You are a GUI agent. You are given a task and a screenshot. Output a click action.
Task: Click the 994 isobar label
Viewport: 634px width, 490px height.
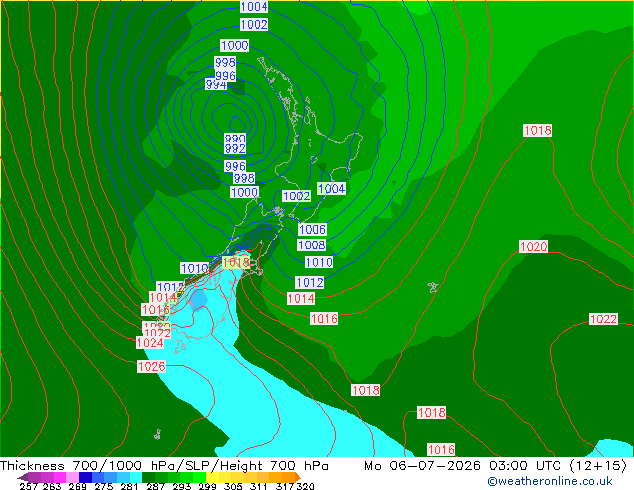(216, 84)
